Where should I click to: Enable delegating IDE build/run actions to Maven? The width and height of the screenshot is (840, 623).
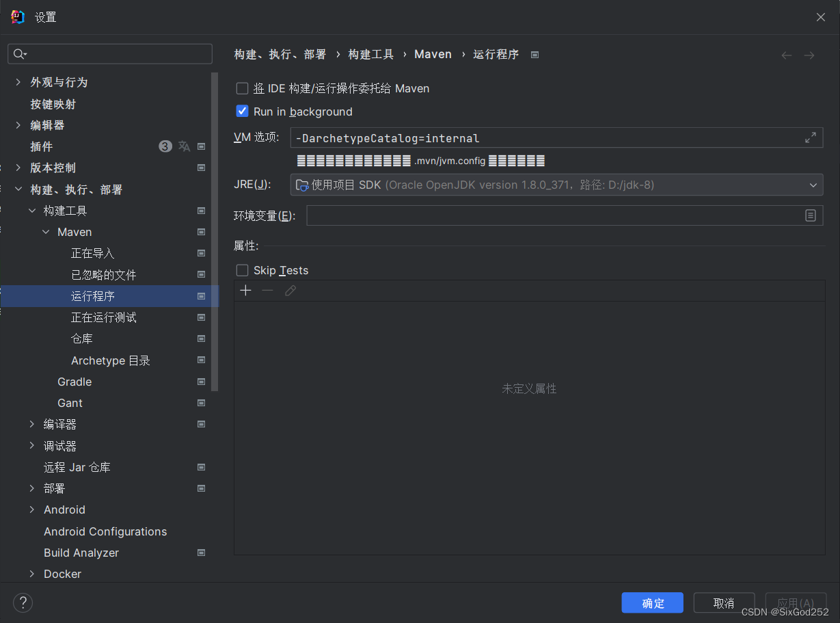pos(242,88)
